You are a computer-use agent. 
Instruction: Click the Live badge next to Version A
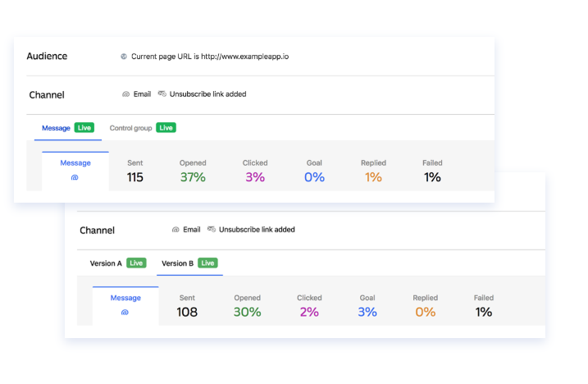pos(136,263)
